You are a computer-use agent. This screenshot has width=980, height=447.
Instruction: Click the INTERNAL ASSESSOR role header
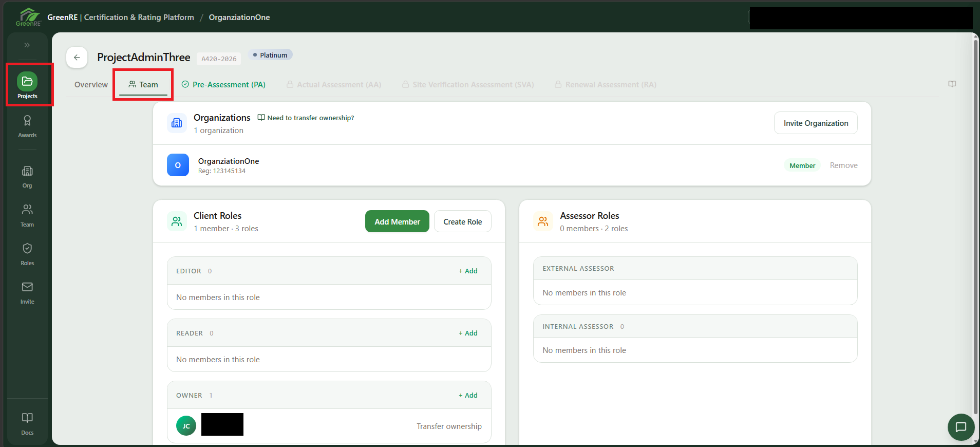coord(695,326)
